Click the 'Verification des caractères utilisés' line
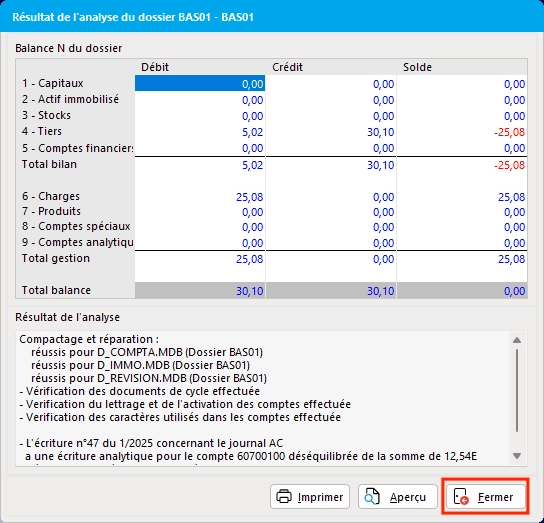 180,417
